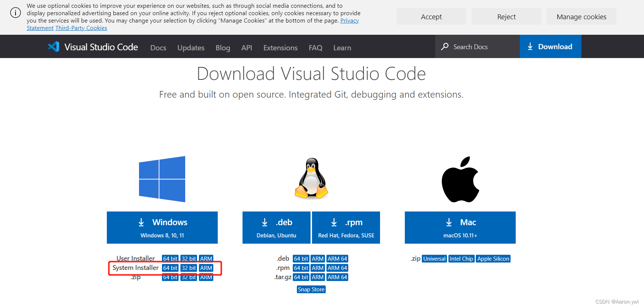The image size is (644, 308).
Task: Download Mac .zip Apple Silicon build
Action: pos(493,258)
